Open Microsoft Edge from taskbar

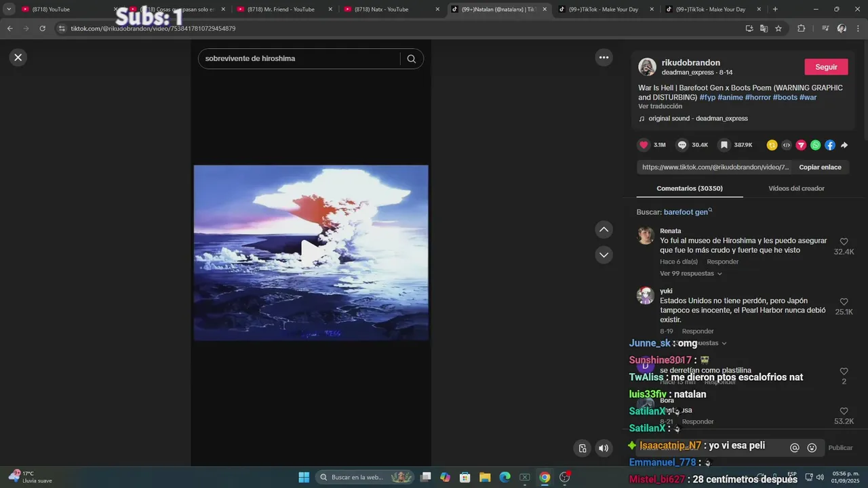505,477
